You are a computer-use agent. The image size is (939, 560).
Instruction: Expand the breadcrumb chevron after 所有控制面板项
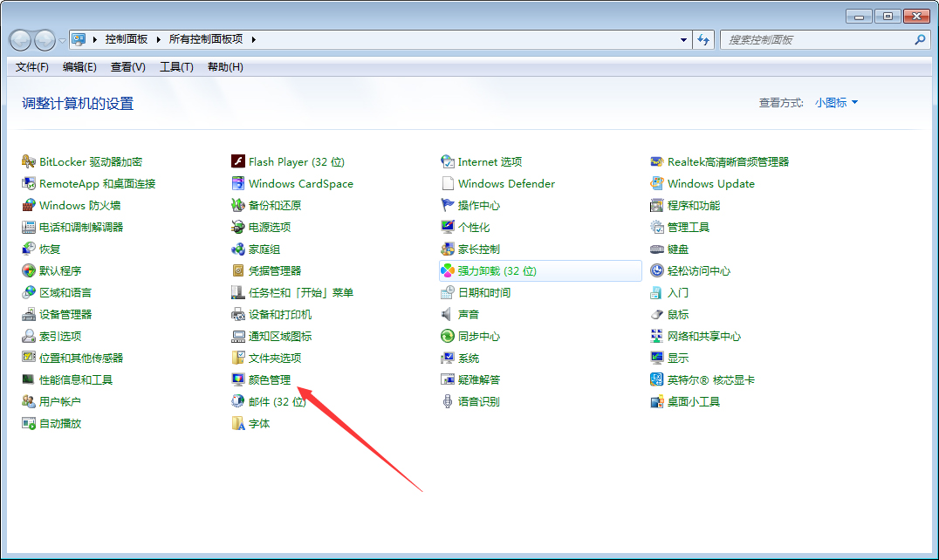pos(252,39)
